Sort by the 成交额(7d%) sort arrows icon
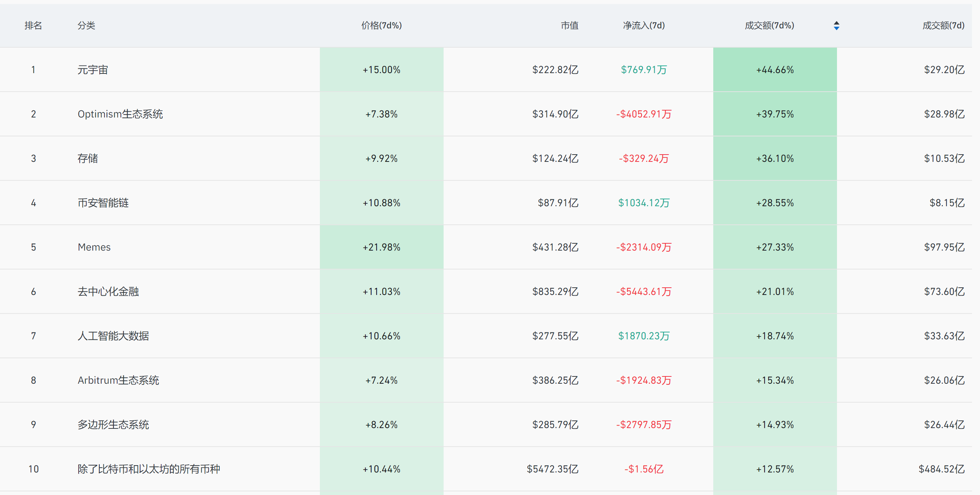This screenshot has height=495, width=980. click(836, 25)
